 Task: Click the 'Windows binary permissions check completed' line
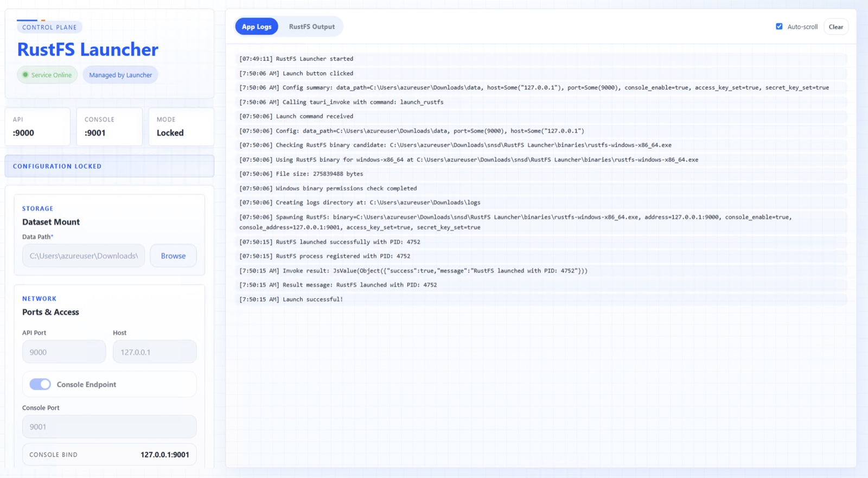click(x=541, y=188)
